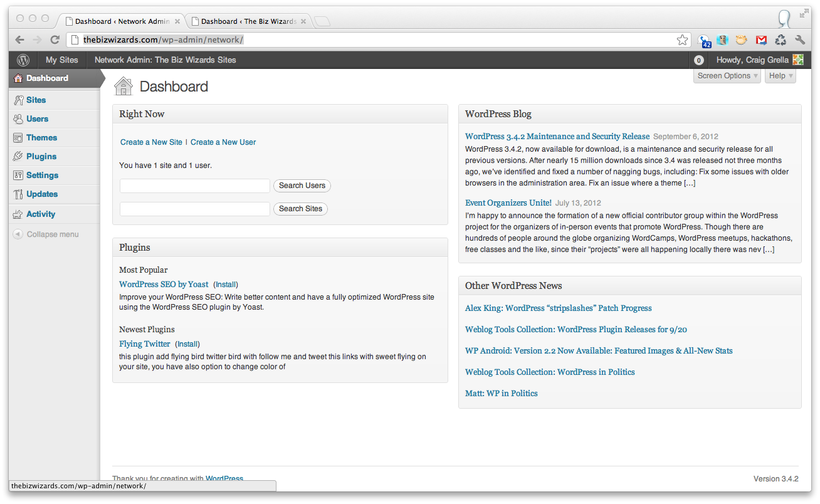Expand the Screen Options dropdown

click(x=727, y=76)
